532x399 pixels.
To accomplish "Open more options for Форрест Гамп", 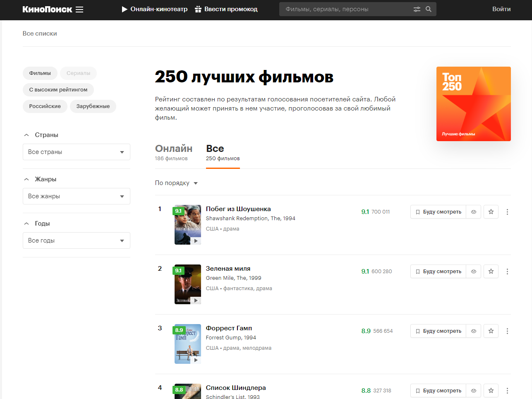I will point(507,331).
